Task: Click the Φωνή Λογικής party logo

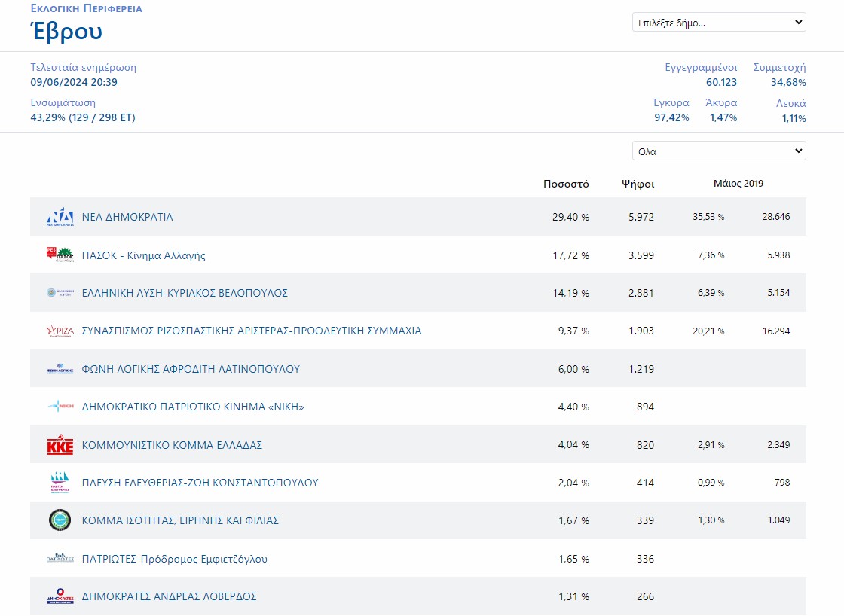Action: (60, 369)
